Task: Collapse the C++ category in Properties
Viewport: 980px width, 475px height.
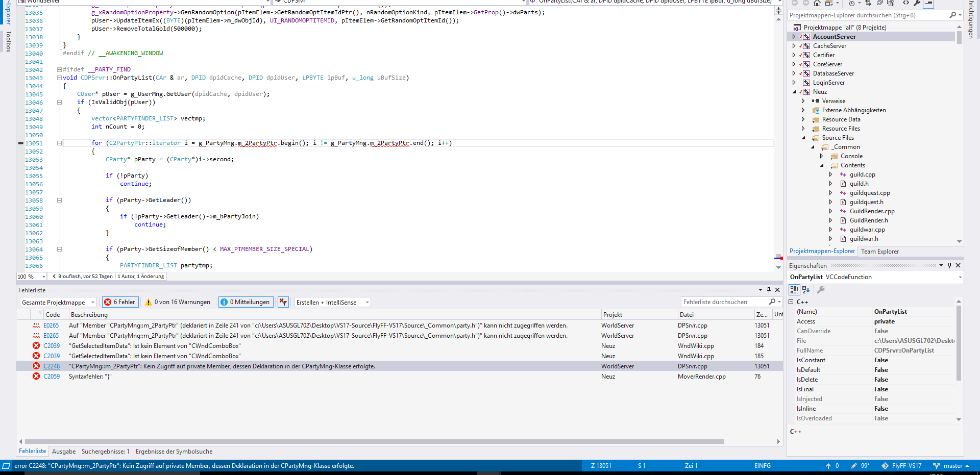Action: [x=791, y=302]
